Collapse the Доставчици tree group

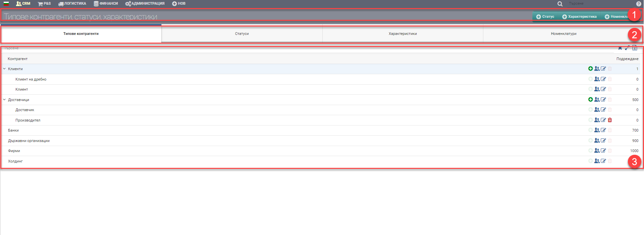coord(4,100)
